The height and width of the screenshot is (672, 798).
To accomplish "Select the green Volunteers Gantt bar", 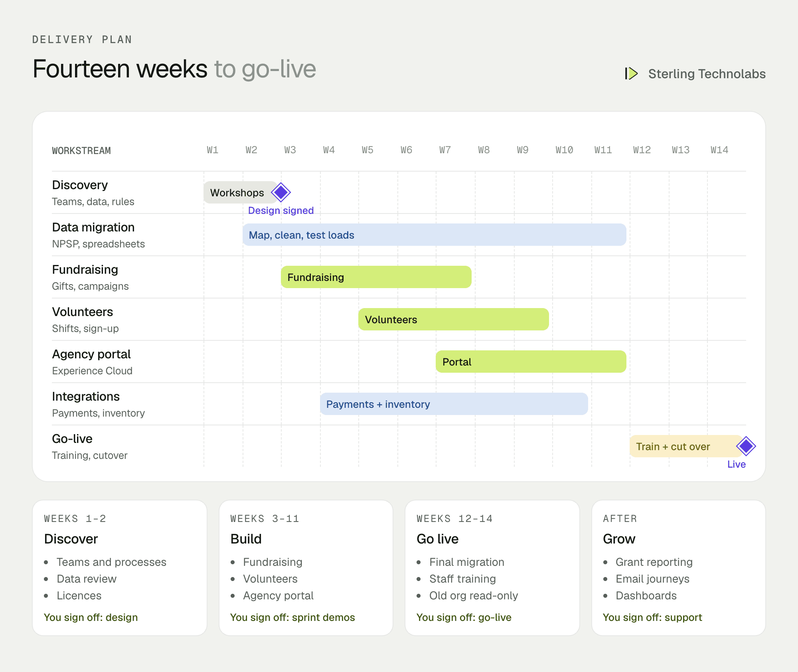I will coord(454,319).
